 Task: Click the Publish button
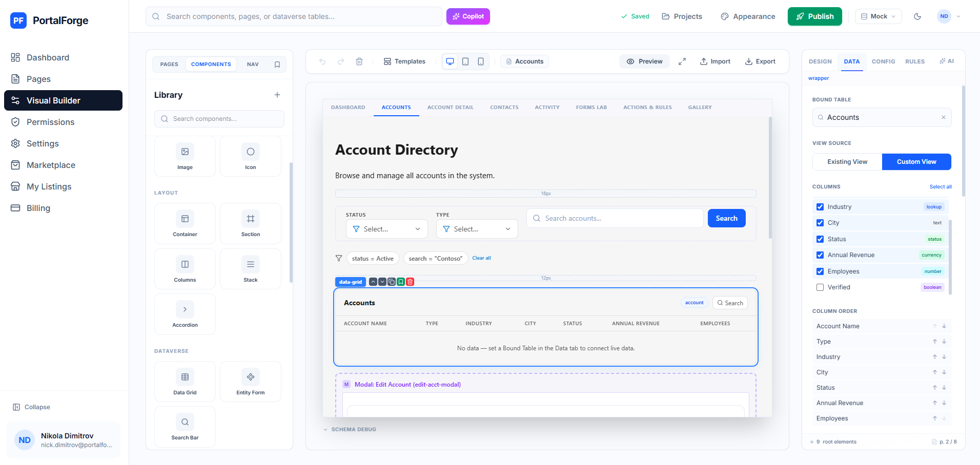pos(814,16)
